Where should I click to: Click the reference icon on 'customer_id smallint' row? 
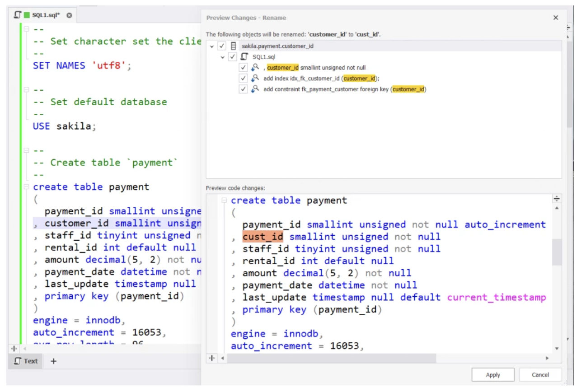[255, 68]
